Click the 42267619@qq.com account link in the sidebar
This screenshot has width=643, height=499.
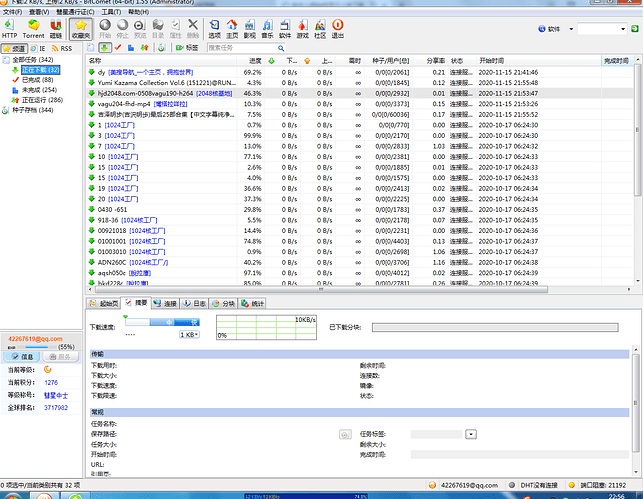point(35,339)
